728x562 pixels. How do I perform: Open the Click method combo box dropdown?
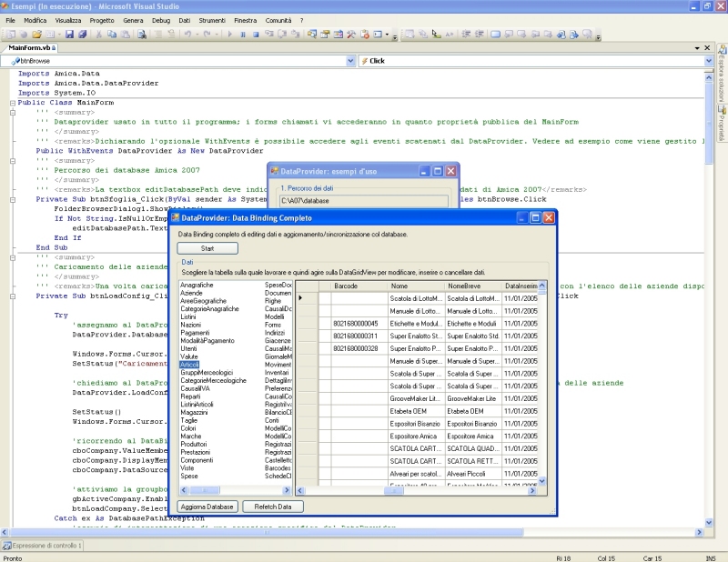(x=709, y=61)
